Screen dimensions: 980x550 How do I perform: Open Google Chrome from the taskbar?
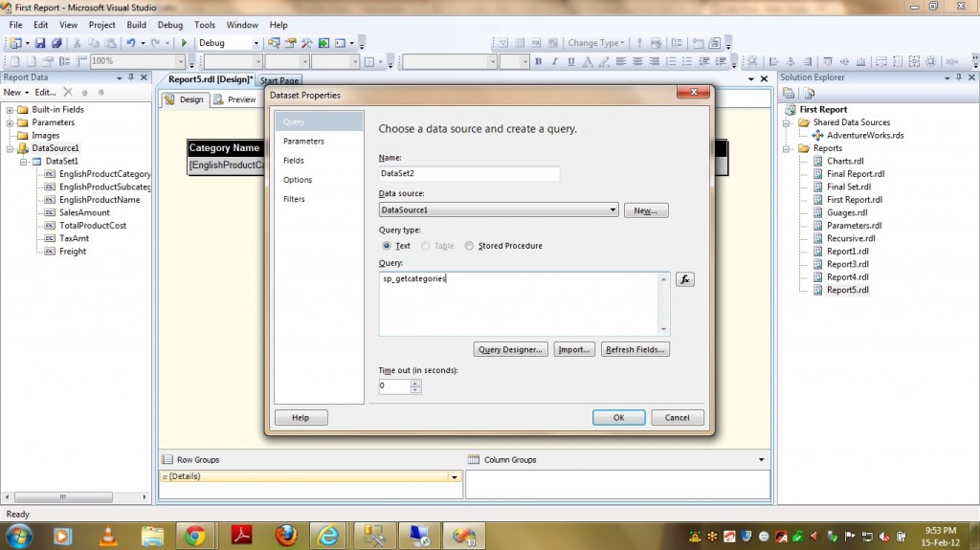pyautogui.click(x=195, y=536)
